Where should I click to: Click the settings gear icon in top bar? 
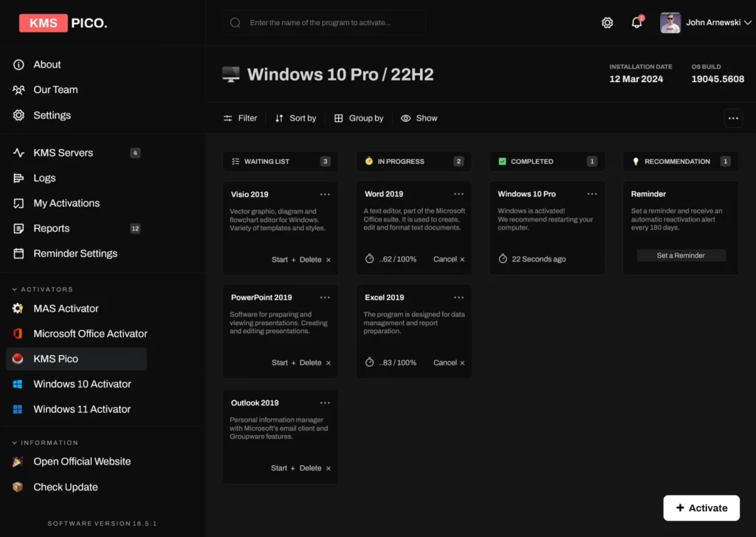(x=607, y=23)
